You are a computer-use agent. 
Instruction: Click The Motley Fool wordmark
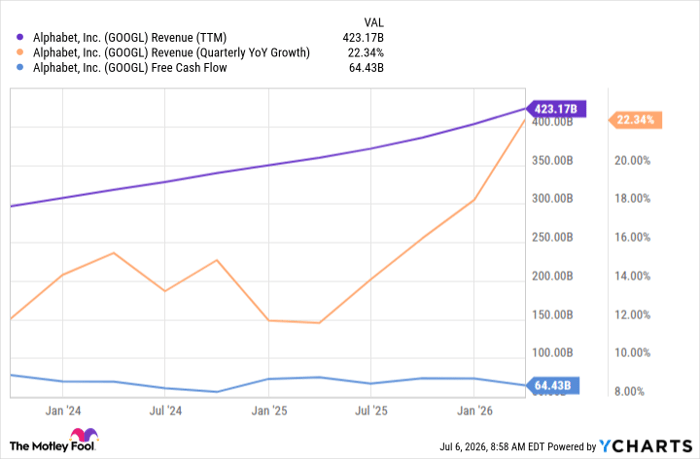[x=52, y=446]
